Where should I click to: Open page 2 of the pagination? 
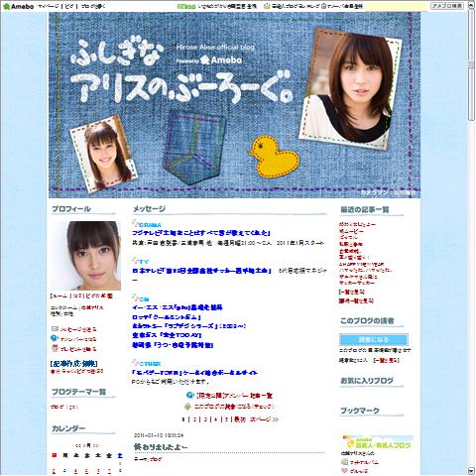coord(195,419)
